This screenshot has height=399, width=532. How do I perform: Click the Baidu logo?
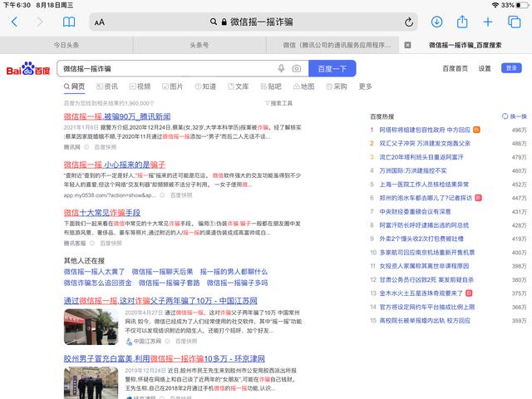tap(28, 69)
